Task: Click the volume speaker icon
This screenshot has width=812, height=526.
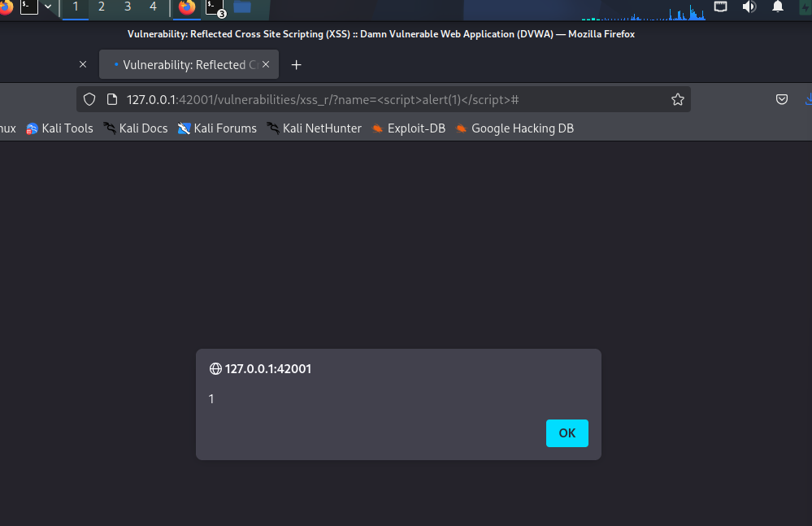Action: point(749,7)
